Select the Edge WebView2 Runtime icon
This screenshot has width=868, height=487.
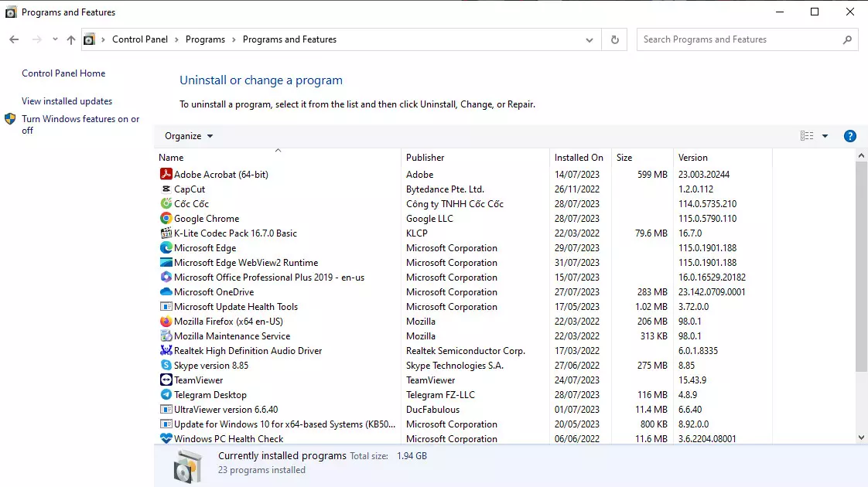[166, 262]
